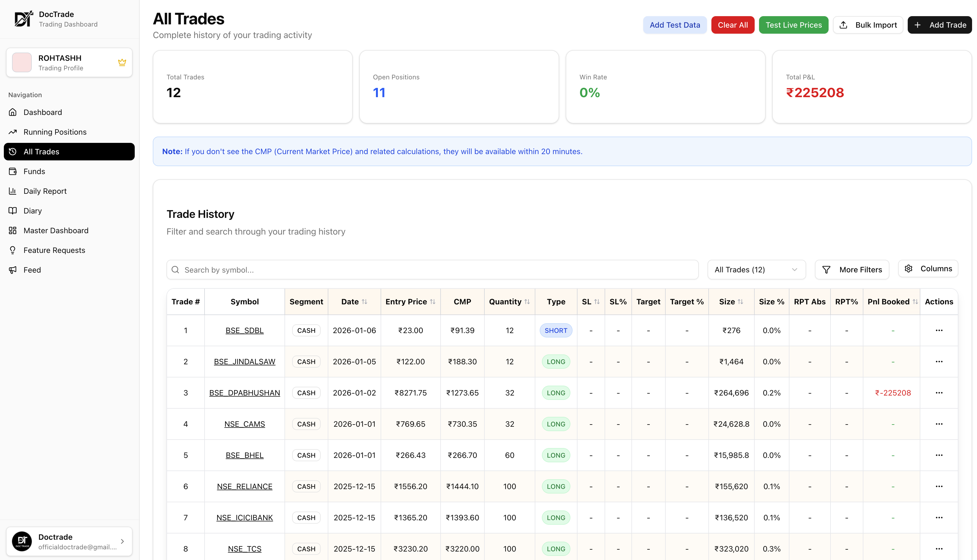Screen dimensions: 977x560
Task: Click the Funds wallet icon
Action: tap(13, 172)
